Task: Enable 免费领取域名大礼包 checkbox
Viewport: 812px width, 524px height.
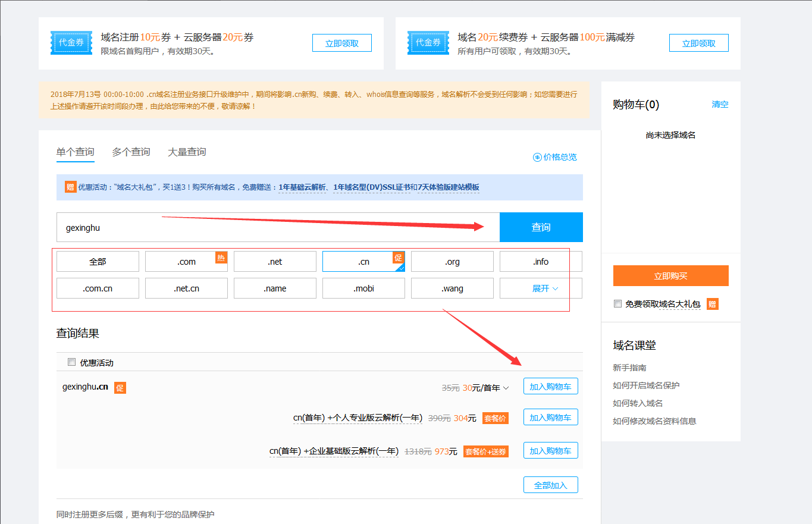Action: (617, 303)
